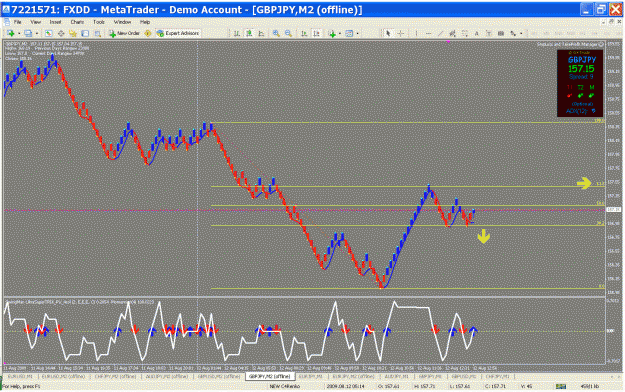
Task: Restore the inner chart window
Action: 611,22
